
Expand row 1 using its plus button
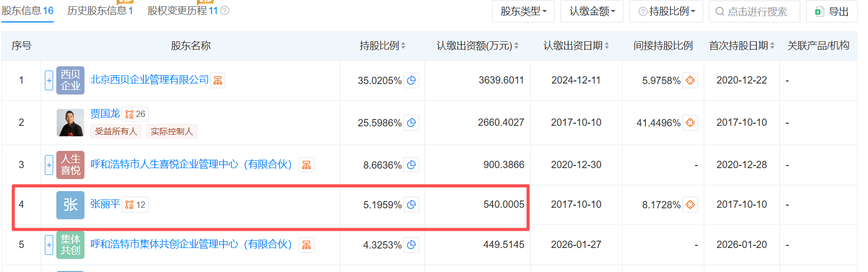(49, 80)
